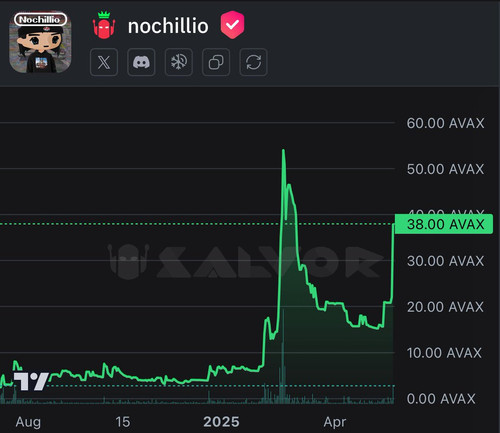
Task: Click the Apr label on time axis
Action: point(335,423)
